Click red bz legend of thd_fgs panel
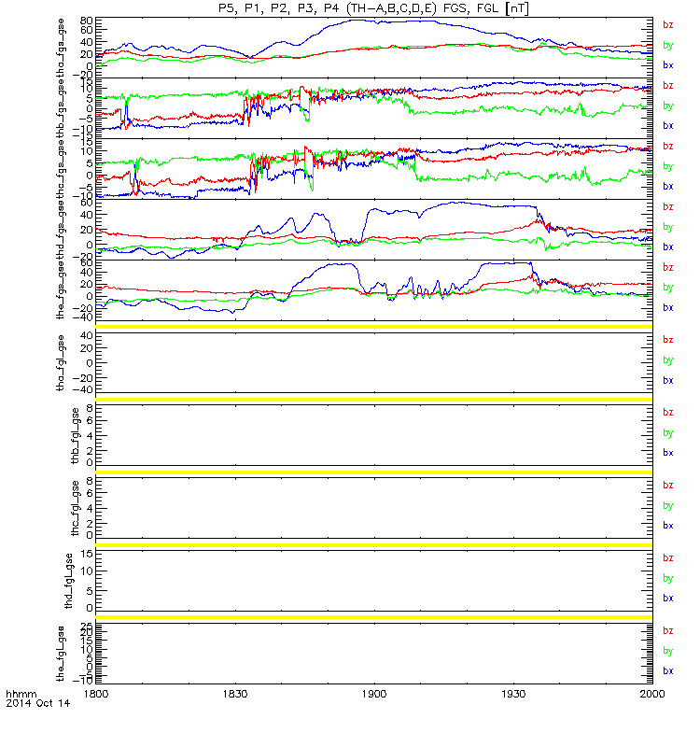The width and height of the screenshot is (700, 747). (x=668, y=206)
